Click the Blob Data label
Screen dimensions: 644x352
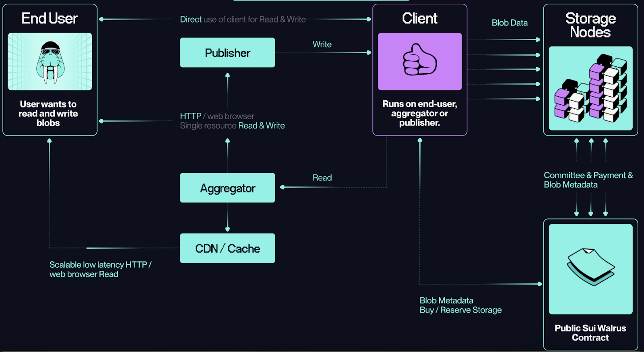(510, 23)
